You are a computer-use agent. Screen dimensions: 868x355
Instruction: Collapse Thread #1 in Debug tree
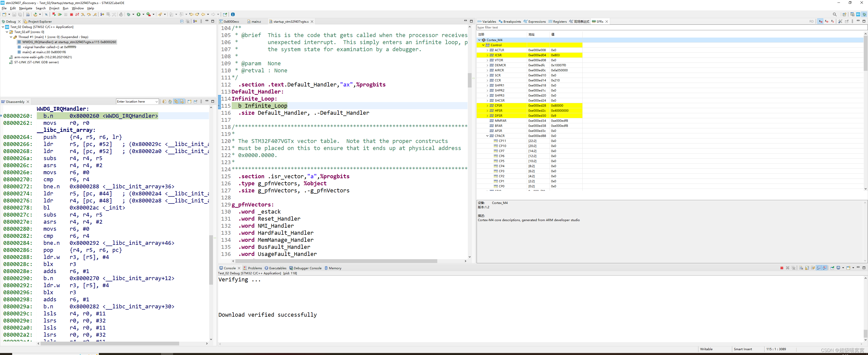click(x=11, y=37)
